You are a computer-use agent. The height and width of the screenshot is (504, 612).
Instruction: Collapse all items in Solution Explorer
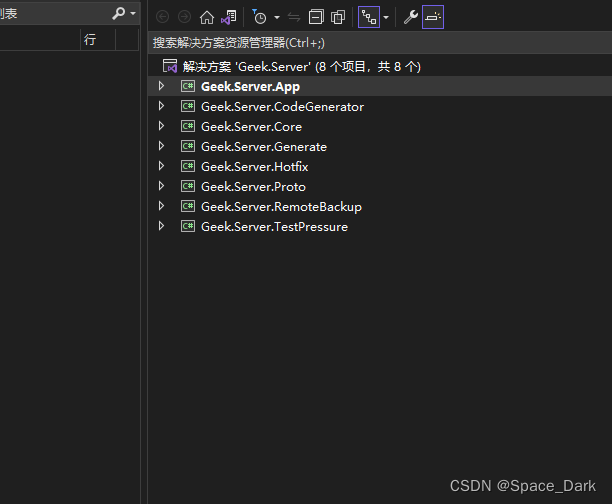(316, 17)
